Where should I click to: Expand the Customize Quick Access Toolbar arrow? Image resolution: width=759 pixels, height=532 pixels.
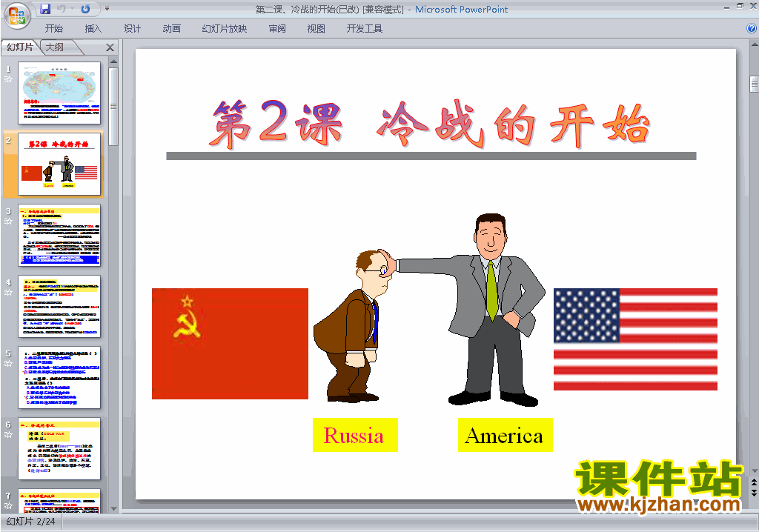(107, 9)
